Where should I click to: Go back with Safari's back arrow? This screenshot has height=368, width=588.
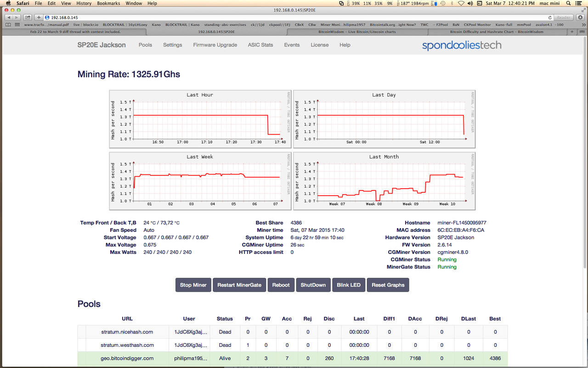click(8, 17)
